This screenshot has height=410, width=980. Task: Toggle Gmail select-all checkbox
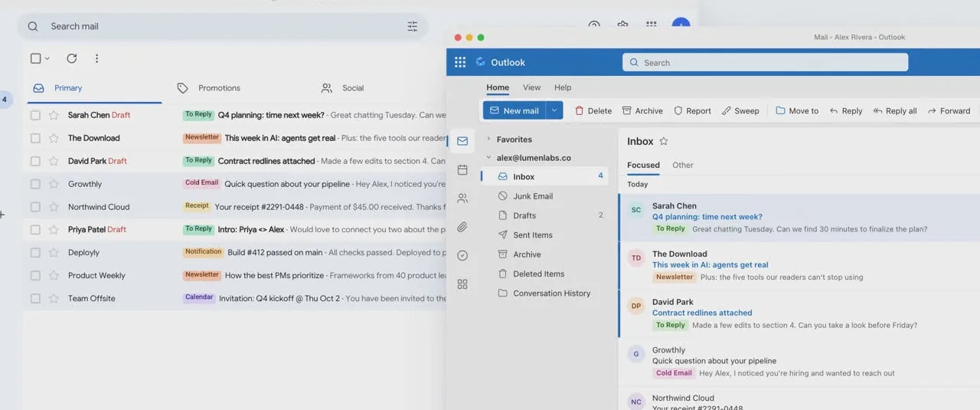[x=35, y=58]
